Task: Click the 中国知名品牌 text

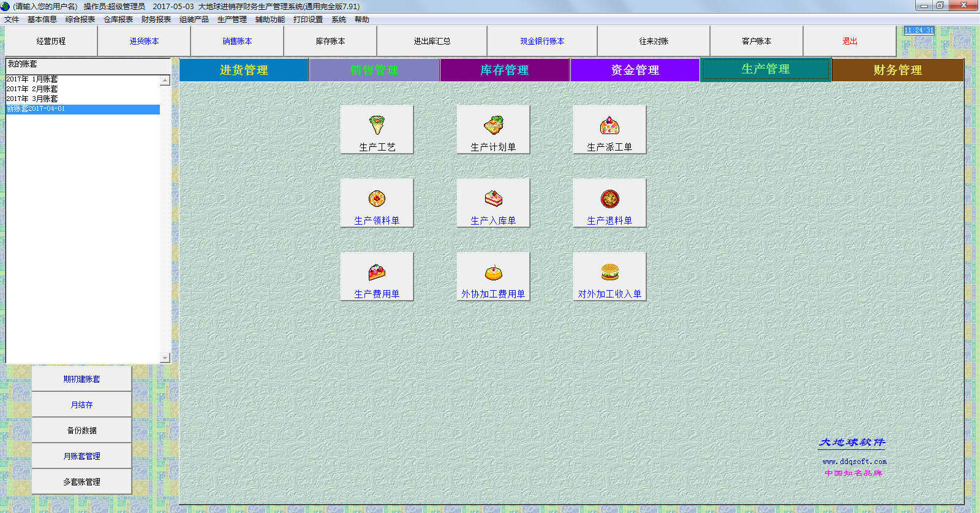Action: click(853, 473)
